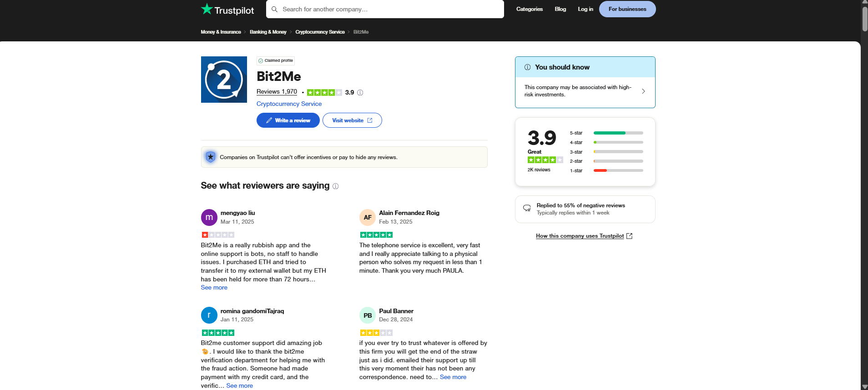Viewport: 868px width, 390px height.
Task: Open Paul Banner's reviewer profile name
Action: (396, 311)
